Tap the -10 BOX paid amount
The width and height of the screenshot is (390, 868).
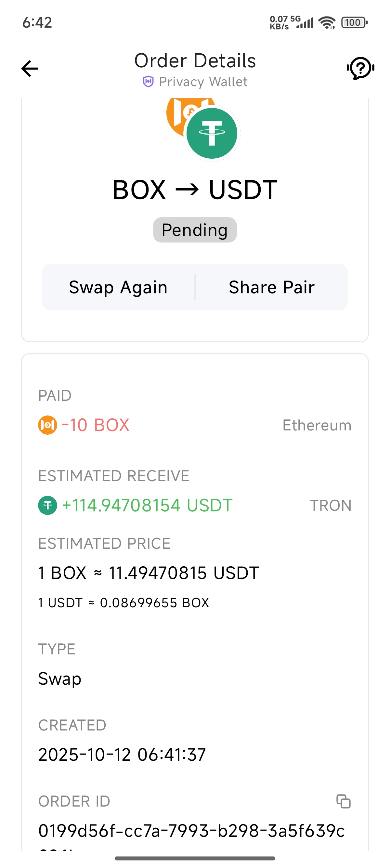pyautogui.click(x=95, y=425)
